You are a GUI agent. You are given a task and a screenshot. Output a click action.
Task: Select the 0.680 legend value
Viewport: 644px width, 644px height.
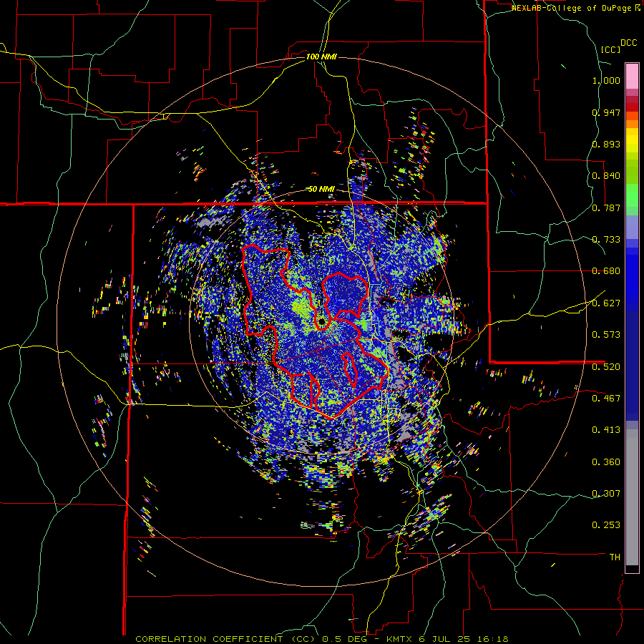coord(606,271)
